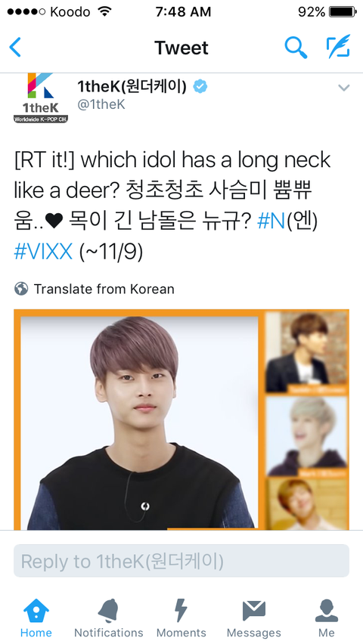This screenshot has height=644, width=363.
Task: Open the Moments tab
Action: (181, 618)
